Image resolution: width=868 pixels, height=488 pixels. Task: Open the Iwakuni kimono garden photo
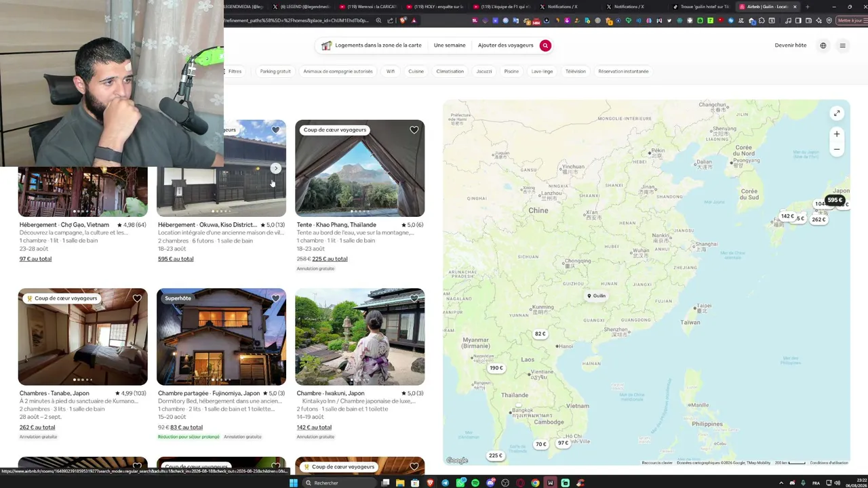click(x=360, y=337)
